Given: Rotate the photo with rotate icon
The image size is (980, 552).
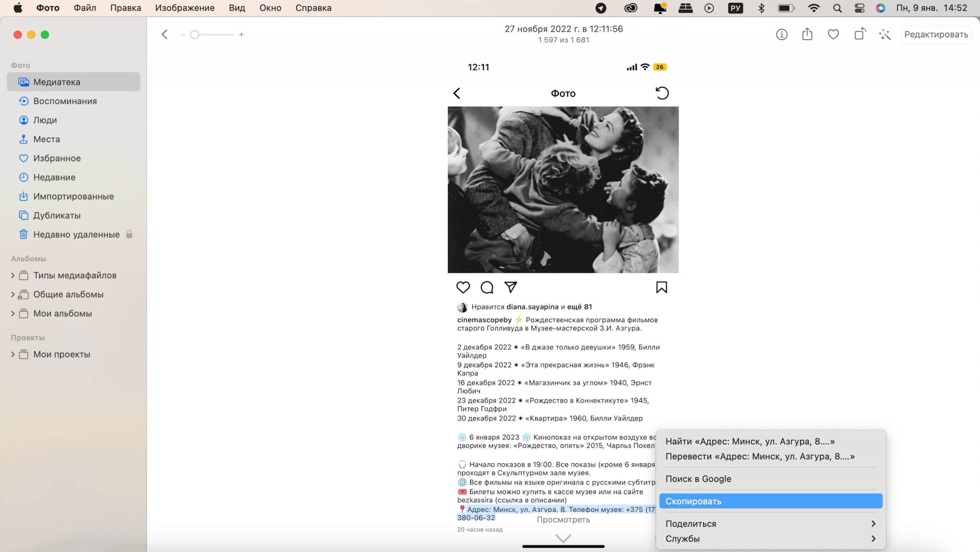Looking at the screenshot, I should [x=860, y=34].
